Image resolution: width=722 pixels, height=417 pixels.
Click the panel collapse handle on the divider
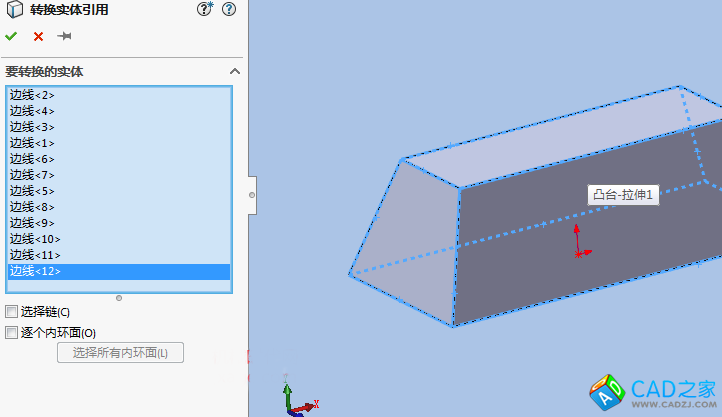(252, 195)
